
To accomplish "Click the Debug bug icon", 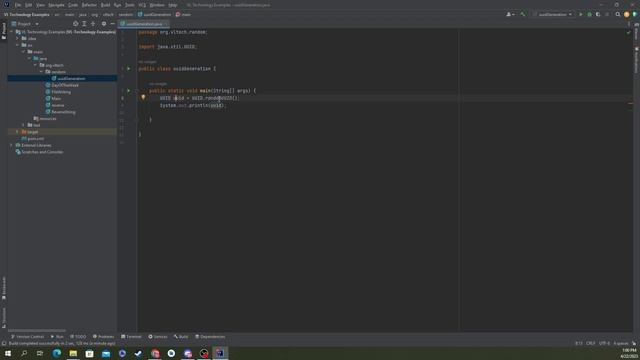I will pyautogui.click(x=589, y=15).
